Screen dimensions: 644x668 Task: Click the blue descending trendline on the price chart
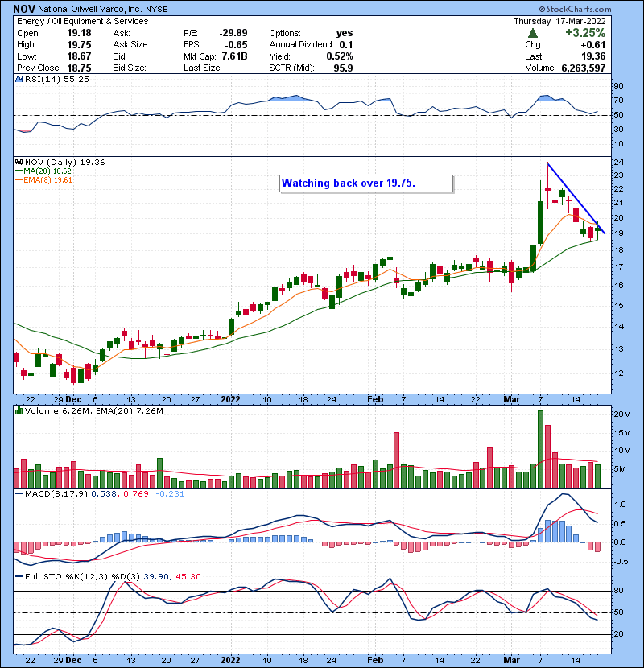coord(576,199)
